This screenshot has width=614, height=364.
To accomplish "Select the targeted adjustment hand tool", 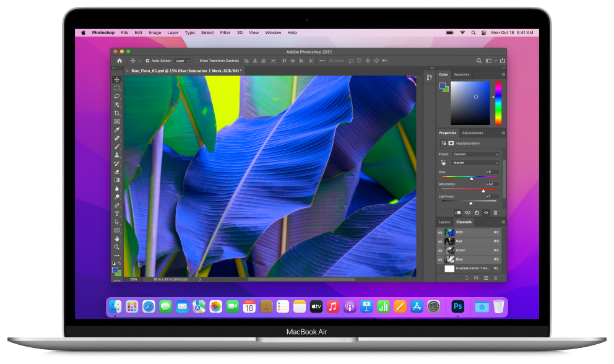I will coord(443,163).
